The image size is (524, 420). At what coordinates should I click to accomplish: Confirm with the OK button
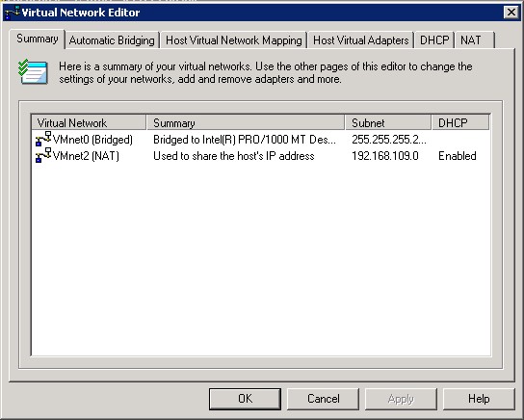(x=245, y=399)
